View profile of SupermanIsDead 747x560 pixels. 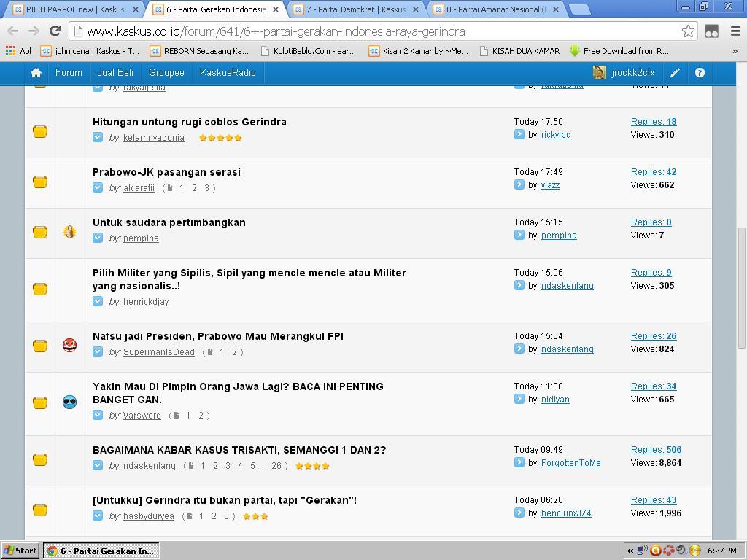[158, 352]
